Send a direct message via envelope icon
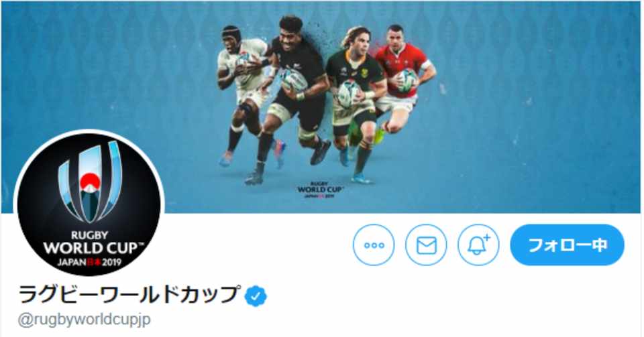Viewport: 644px width, 337px height. (426, 245)
